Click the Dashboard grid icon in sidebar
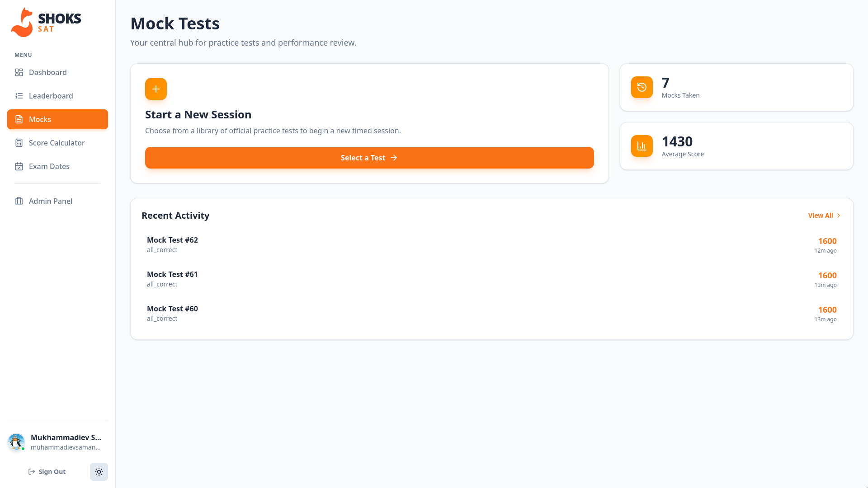 19,72
